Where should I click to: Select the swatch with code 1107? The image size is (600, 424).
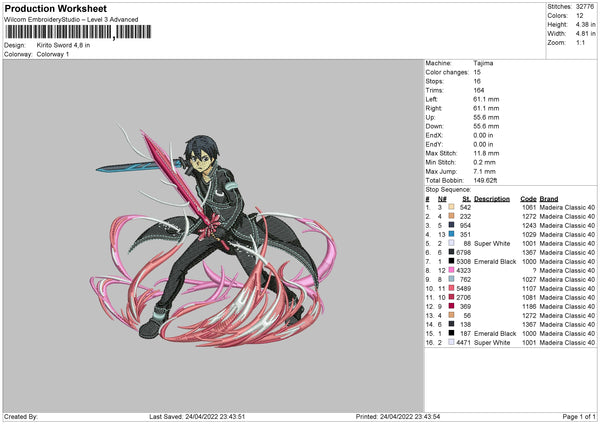452,288
